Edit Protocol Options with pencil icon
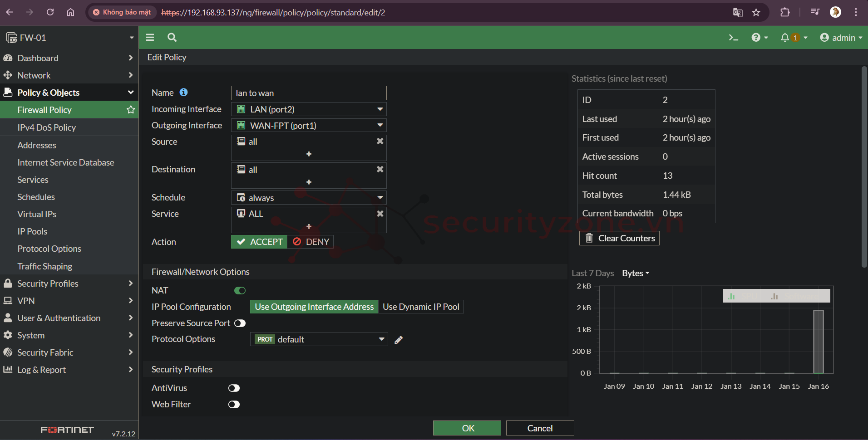 pyautogui.click(x=399, y=340)
